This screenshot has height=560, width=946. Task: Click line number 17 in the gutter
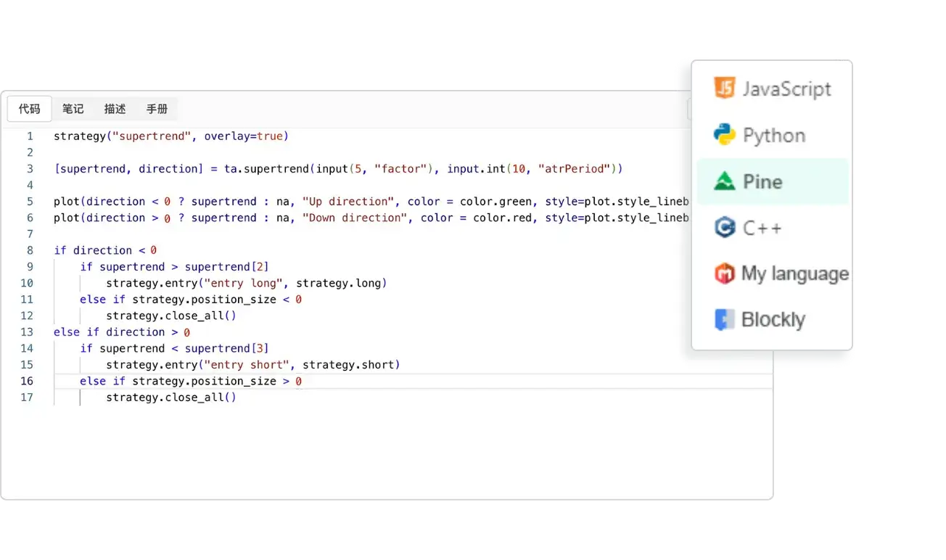pos(27,398)
